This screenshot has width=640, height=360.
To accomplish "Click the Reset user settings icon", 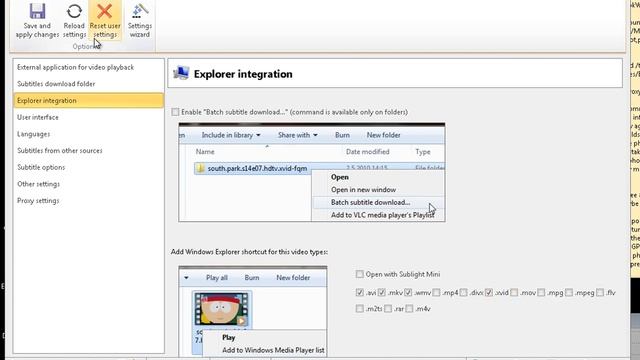I will 105,11.
